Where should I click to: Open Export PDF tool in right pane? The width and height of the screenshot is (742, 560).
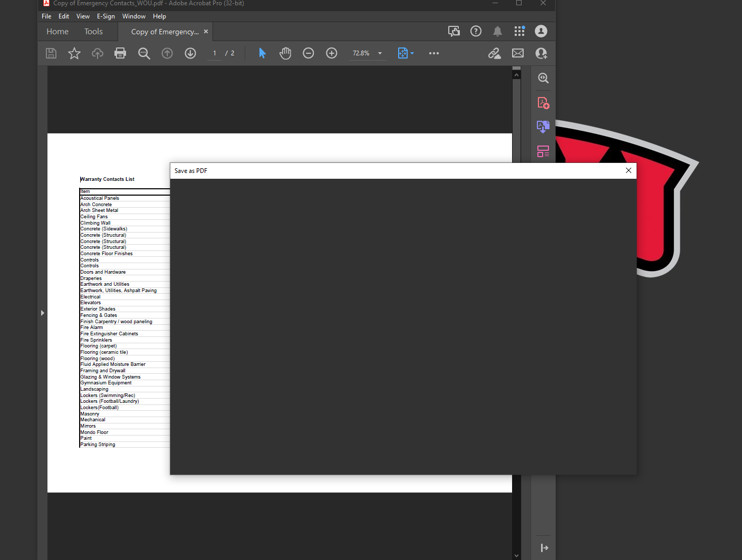pos(543,127)
